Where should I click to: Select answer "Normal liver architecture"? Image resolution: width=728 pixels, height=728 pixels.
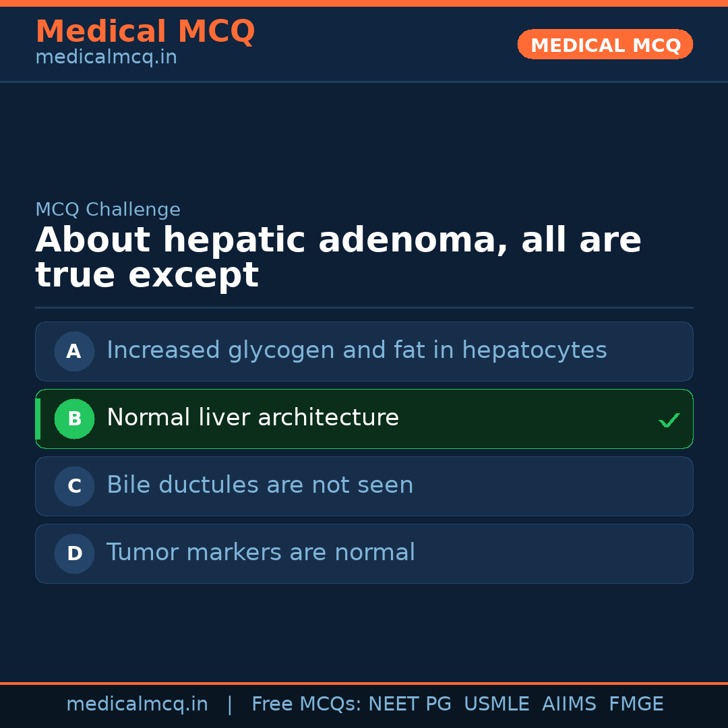pos(253,418)
